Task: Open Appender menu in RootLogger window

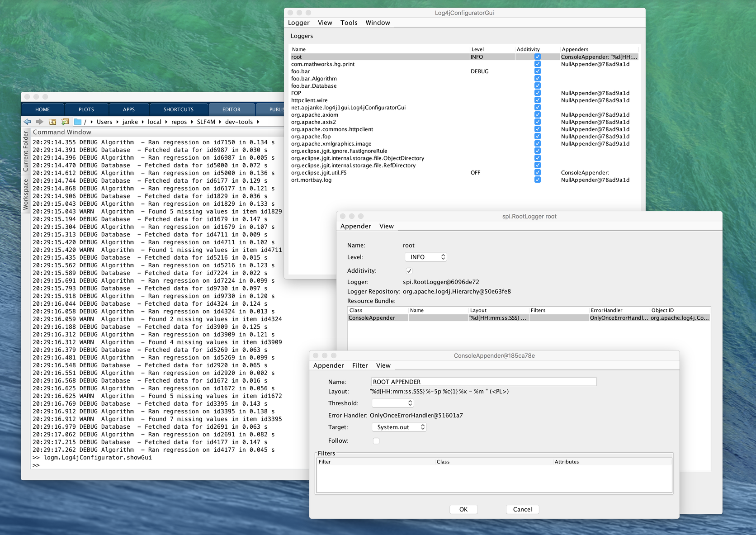Action: click(356, 226)
